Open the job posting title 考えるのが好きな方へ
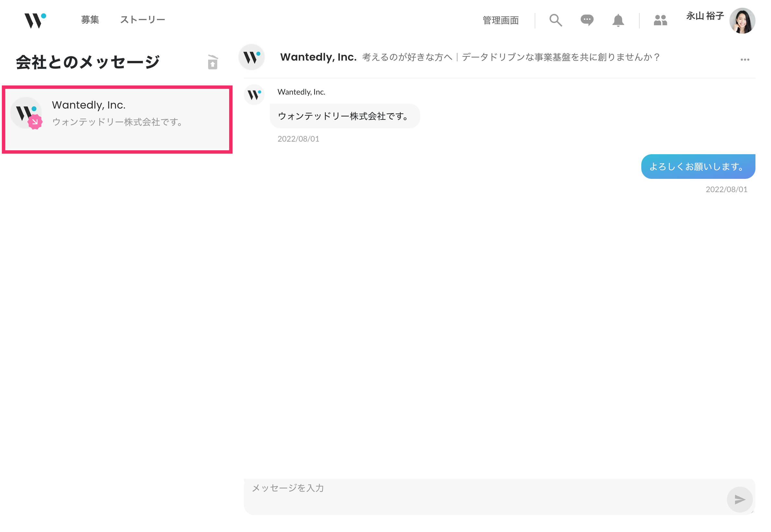 (x=511, y=57)
